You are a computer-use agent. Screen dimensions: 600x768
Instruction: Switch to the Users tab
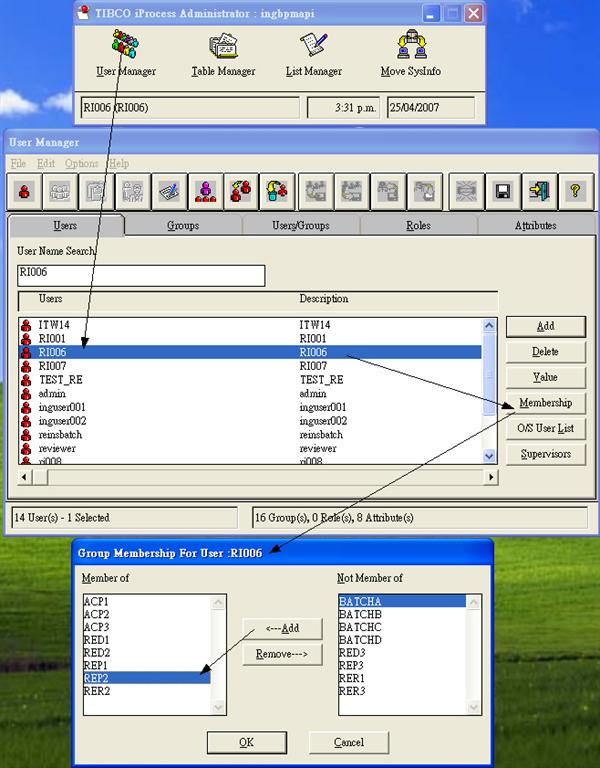(66, 225)
